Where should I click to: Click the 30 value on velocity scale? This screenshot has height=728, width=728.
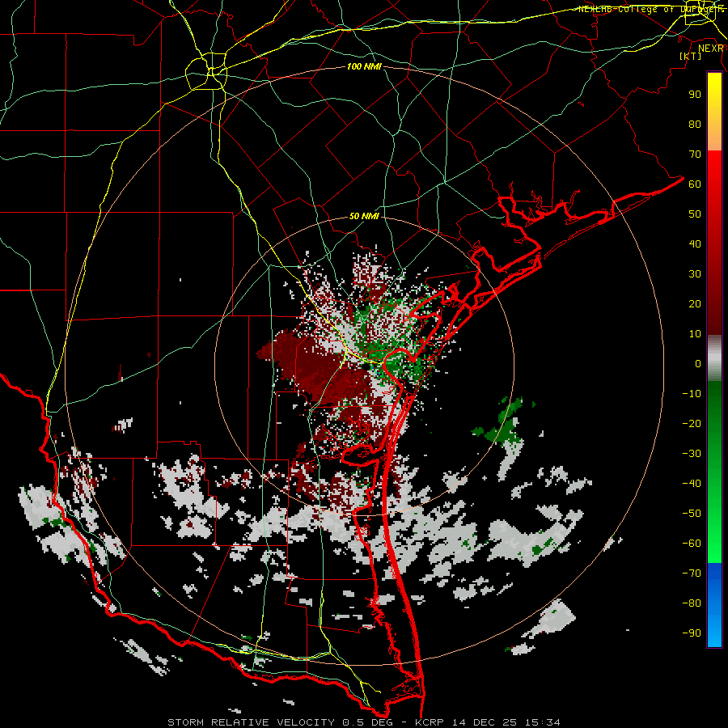click(x=695, y=274)
